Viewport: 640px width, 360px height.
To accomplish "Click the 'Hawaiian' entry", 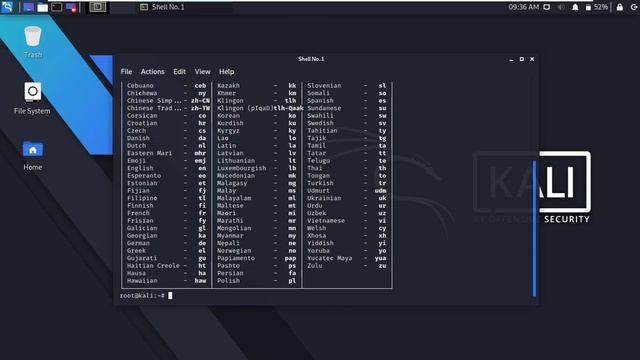I will [142, 281].
